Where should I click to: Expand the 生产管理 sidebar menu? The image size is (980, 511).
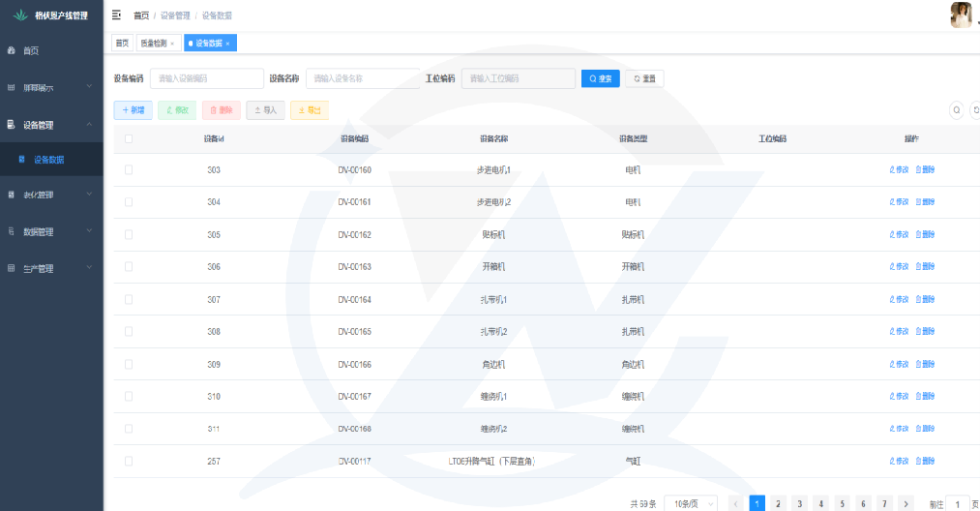(51, 268)
